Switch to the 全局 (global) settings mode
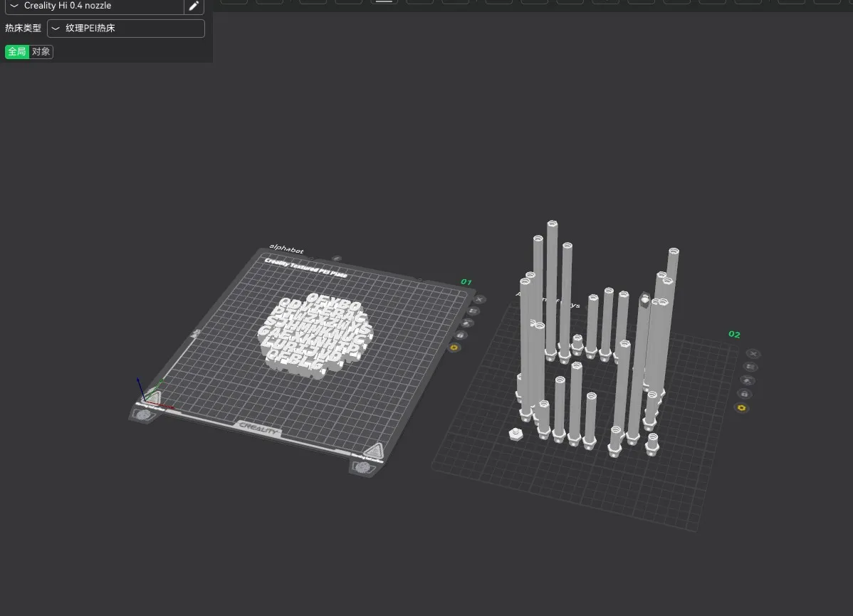The image size is (853, 616). tap(17, 52)
